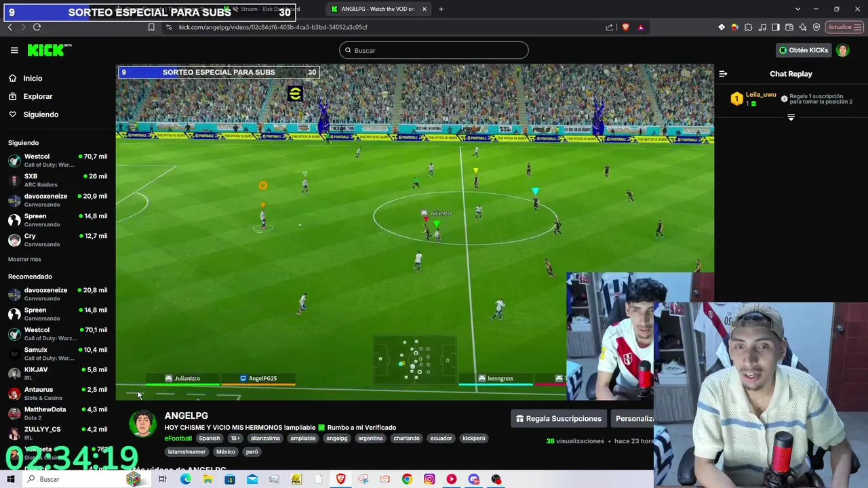This screenshot has height=488, width=868.
Task: Switch to the Stream - Kick Dashboard tab
Action: click(x=270, y=9)
